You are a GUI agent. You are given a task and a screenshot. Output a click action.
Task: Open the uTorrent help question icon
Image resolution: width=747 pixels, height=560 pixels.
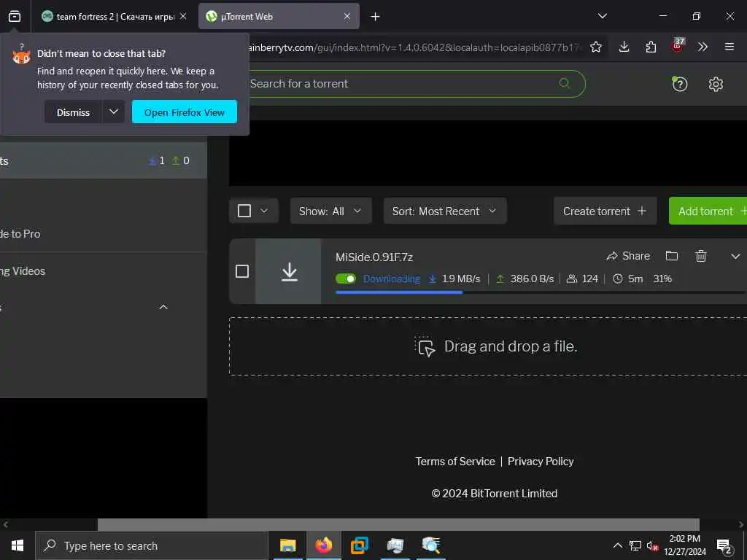680,84
